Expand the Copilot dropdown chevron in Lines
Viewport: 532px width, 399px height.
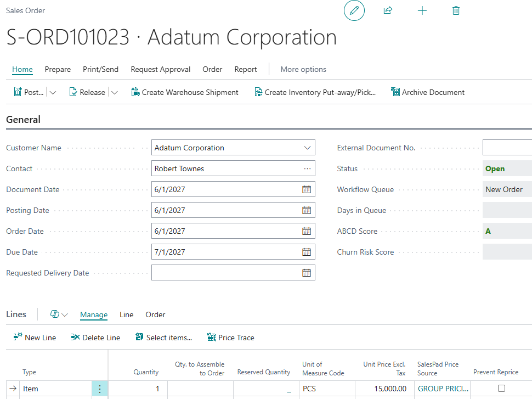tap(65, 315)
